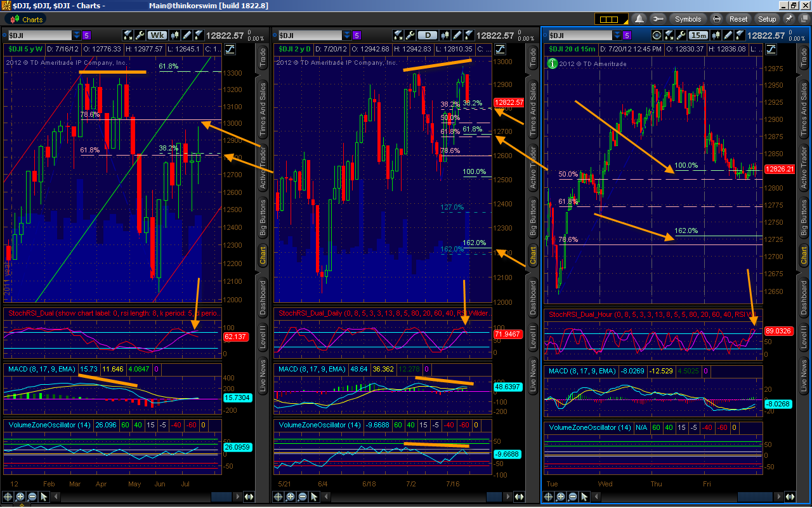This screenshot has height=508, width=812.
Task: Open the 15m timeframe selector
Action: (x=698, y=36)
